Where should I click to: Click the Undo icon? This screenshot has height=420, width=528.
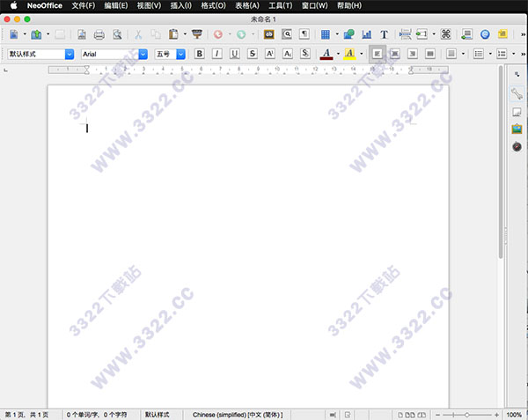(218, 34)
